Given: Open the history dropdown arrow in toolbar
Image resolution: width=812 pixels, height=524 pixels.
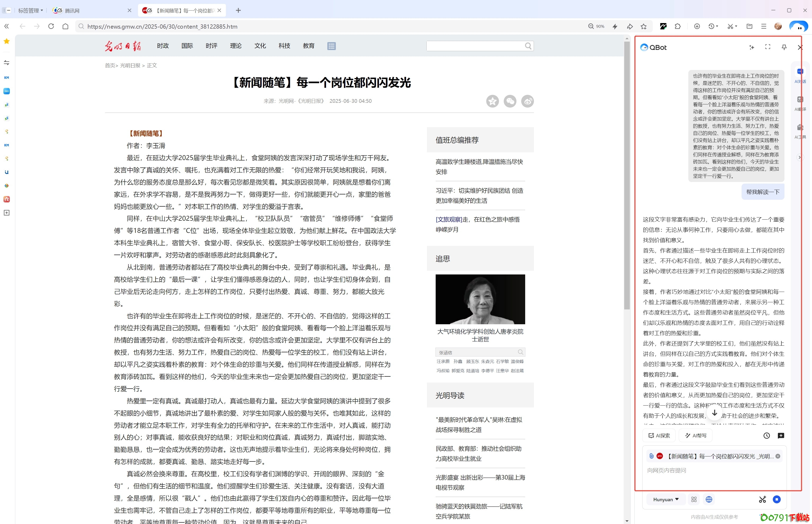Looking at the screenshot, I should tap(717, 26).
